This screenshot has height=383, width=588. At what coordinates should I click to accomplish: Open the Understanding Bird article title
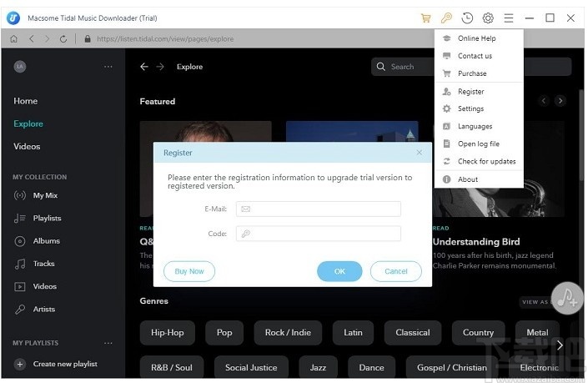(476, 242)
